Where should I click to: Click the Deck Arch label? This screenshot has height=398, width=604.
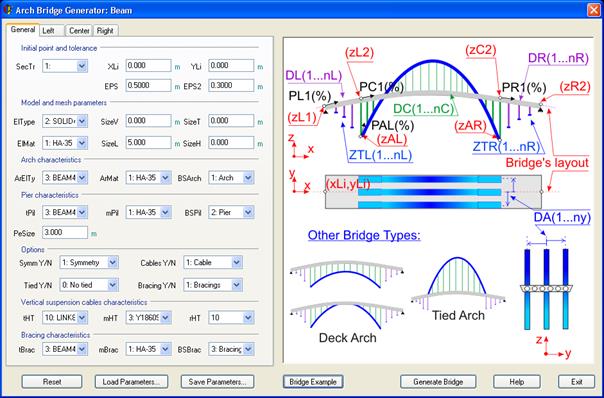[x=347, y=338]
